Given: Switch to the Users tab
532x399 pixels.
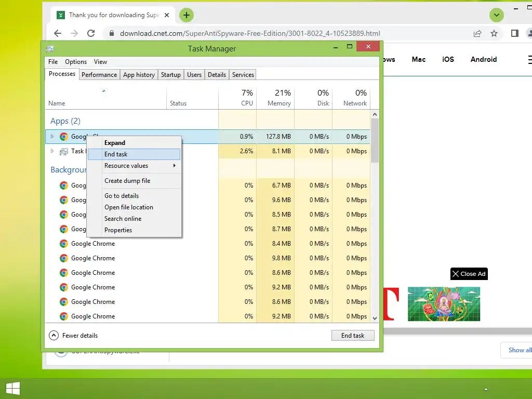Looking at the screenshot, I should tap(194, 75).
